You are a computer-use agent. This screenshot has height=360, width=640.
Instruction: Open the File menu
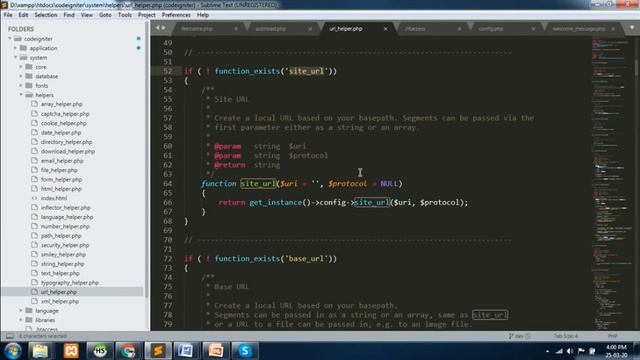pyautogui.click(x=8, y=15)
